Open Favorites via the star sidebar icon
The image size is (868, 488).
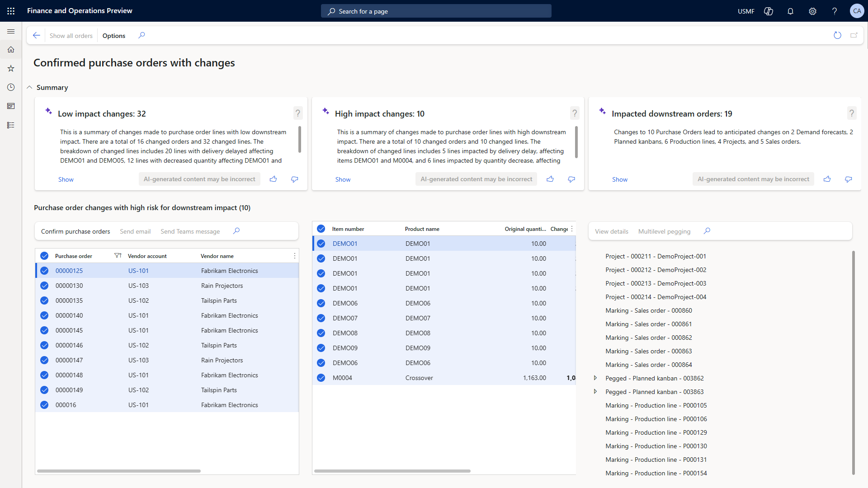tap(11, 68)
